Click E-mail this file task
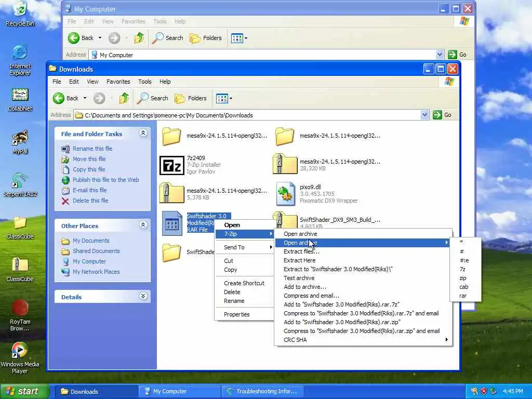The width and height of the screenshot is (532, 399). coord(89,190)
